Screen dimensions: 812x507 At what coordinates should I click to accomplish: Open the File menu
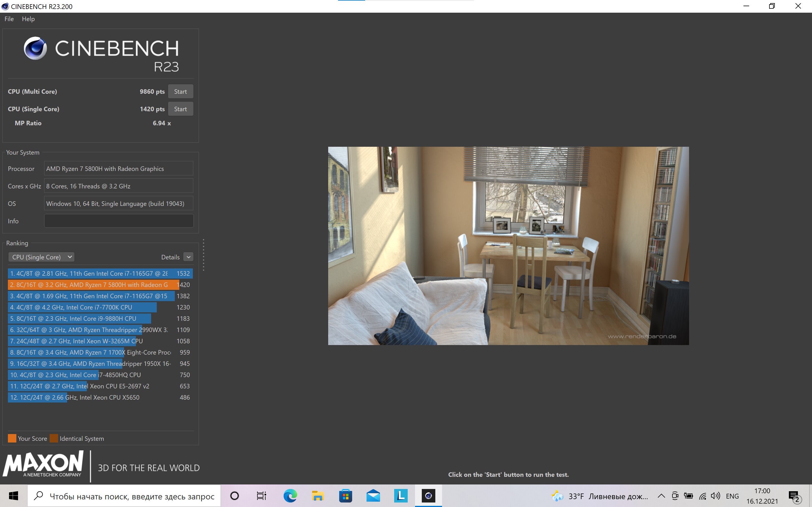9,19
